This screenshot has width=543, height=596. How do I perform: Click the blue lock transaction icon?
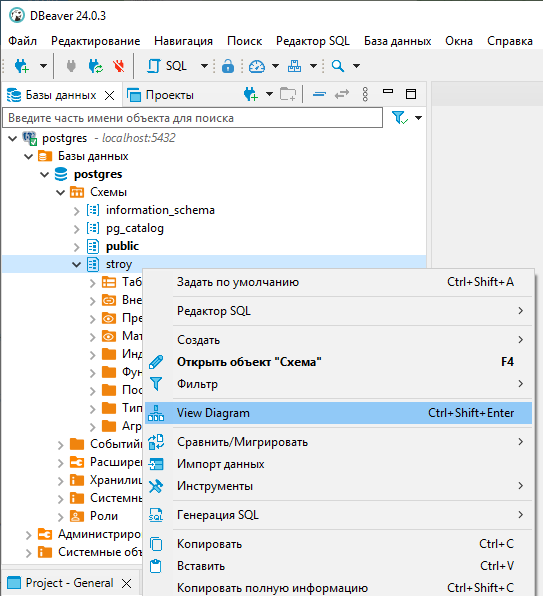[228, 66]
